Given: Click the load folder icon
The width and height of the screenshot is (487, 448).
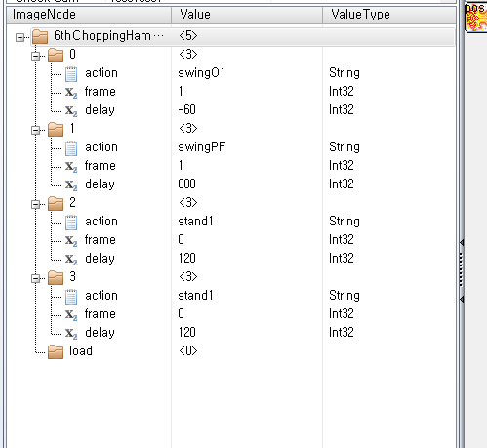Looking at the screenshot, I should point(56,351).
